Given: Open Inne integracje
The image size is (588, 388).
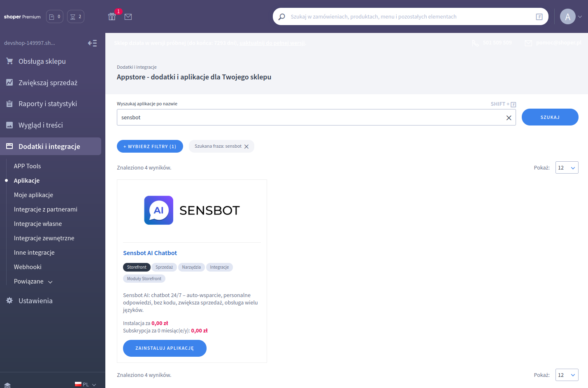Looking at the screenshot, I should pyautogui.click(x=34, y=253).
